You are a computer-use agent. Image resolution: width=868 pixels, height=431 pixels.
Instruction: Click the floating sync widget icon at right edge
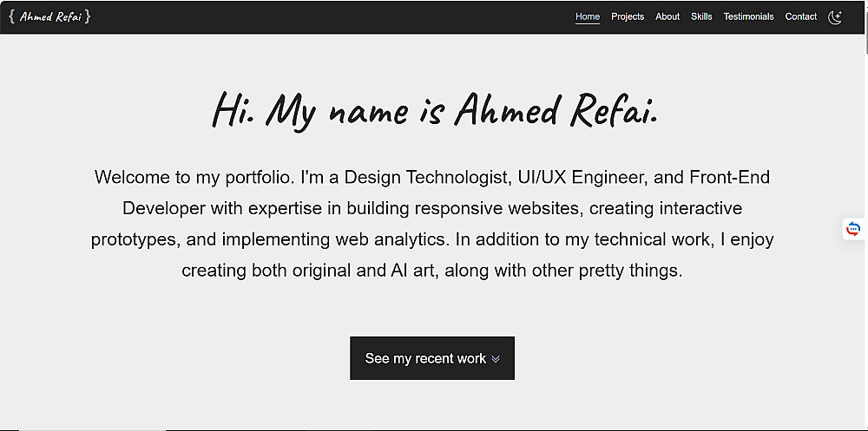click(x=853, y=229)
